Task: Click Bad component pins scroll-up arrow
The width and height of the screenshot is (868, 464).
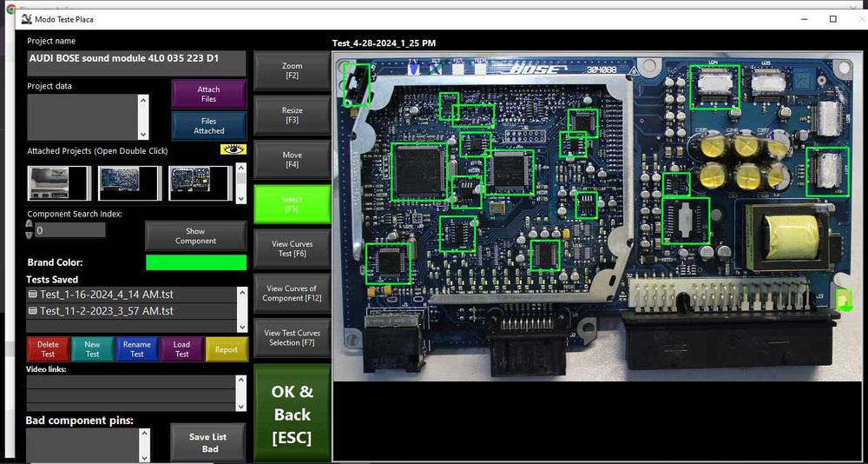Action: click(x=145, y=434)
